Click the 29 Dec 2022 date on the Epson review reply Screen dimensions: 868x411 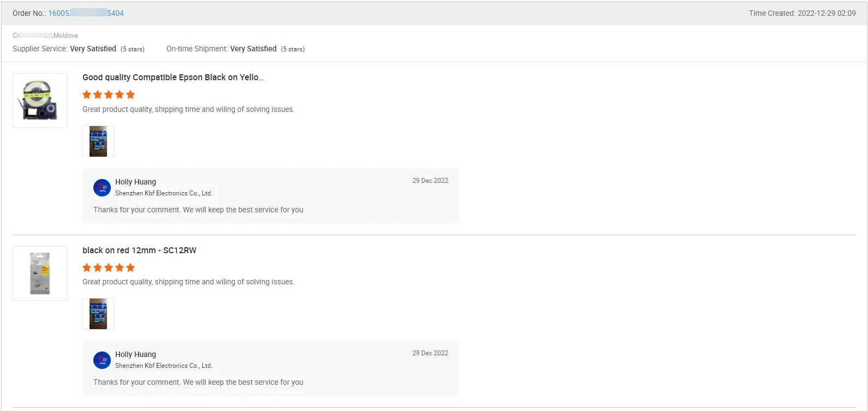point(430,181)
